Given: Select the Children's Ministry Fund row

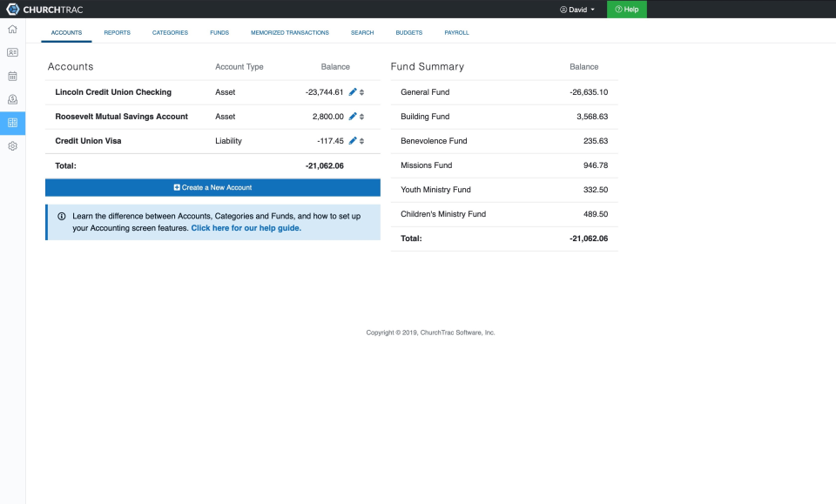Looking at the screenshot, I should click(504, 214).
